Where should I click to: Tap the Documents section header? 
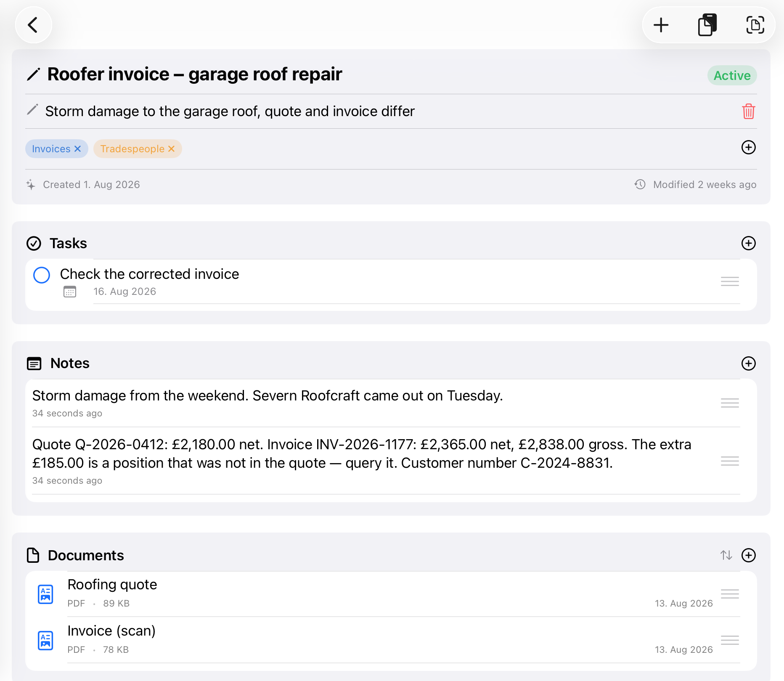coord(86,555)
